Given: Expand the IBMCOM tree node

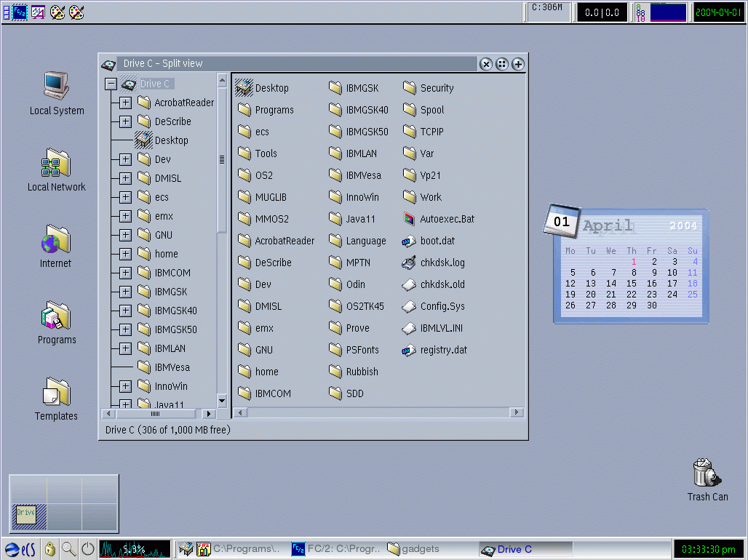Looking at the screenshot, I should pyautogui.click(x=125, y=273).
